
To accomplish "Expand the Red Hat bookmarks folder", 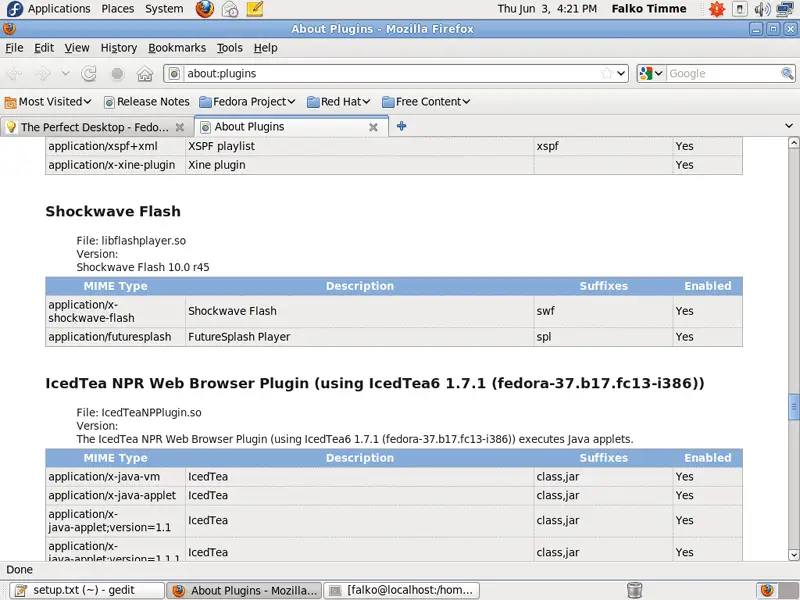I will pyautogui.click(x=339, y=102).
